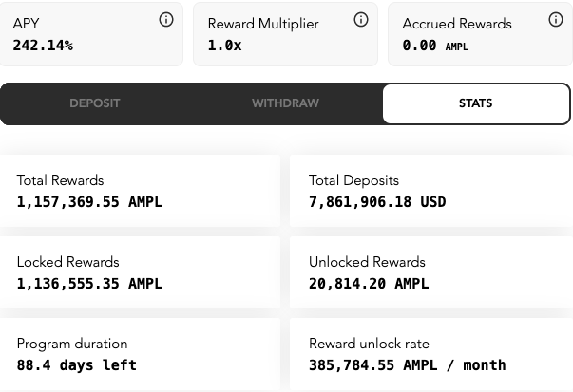Click the 20,814.20 AMPL unlocked value
573x392 pixels.
(369, 284)
